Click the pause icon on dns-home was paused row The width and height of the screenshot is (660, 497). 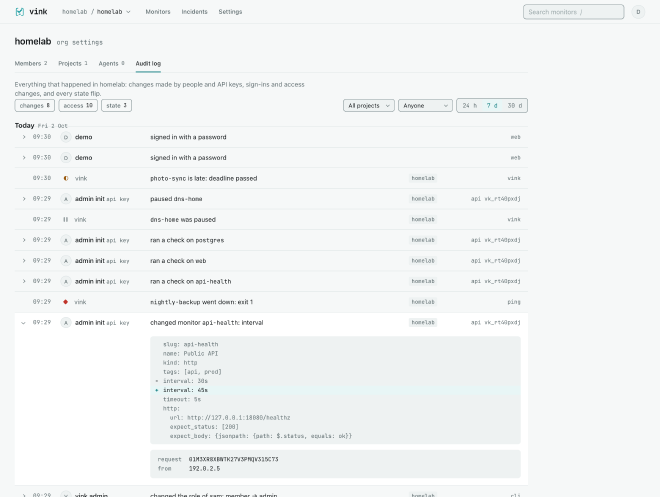tap(66, 220)
